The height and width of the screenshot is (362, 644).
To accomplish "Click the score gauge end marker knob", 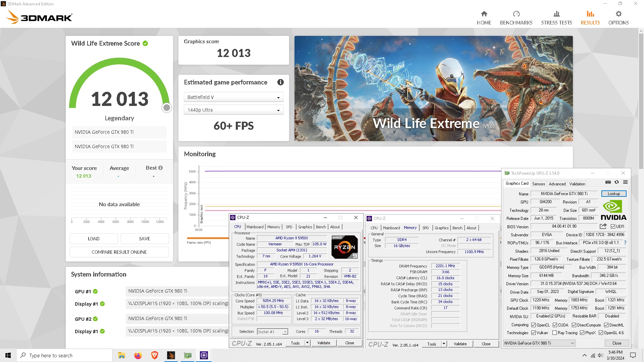I will 166,108.
